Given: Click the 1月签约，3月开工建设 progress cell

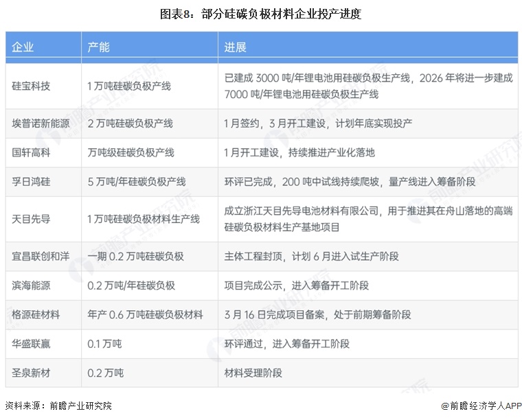Looking at the screenshot, I should click(368, 124).
